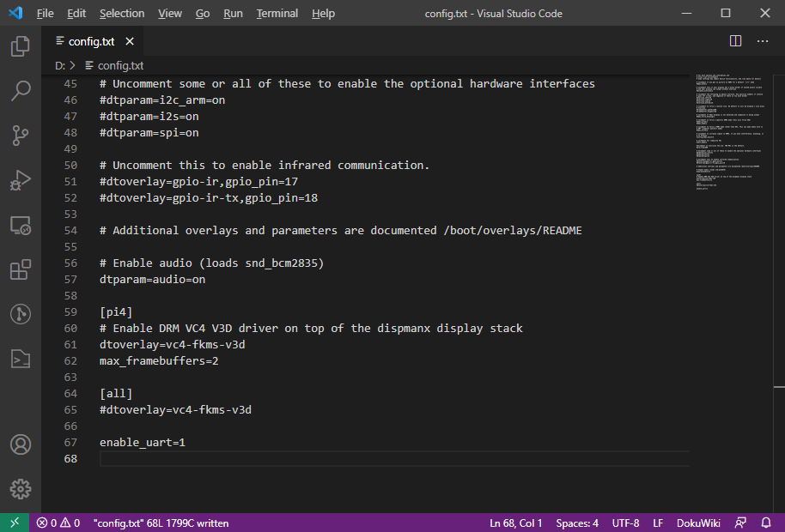Change indentation via Spaces: 4

tap(577, 523)
